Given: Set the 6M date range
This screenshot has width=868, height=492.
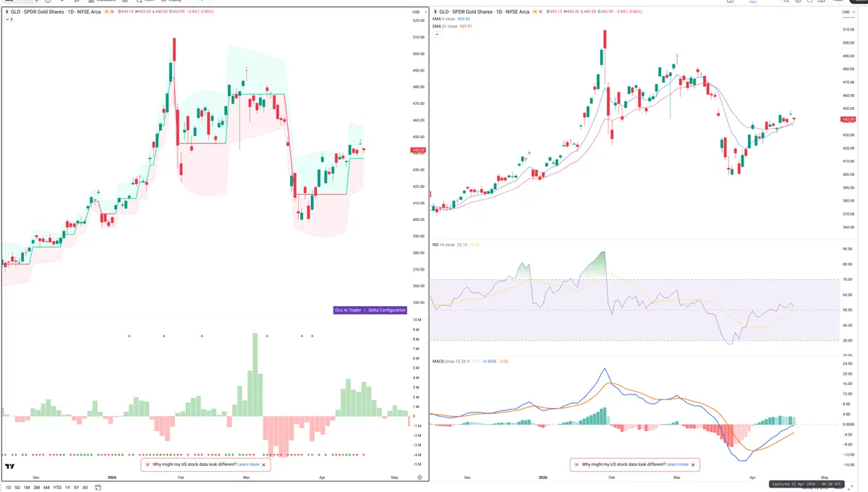Looking at the screenshot, I should point(46,488).
